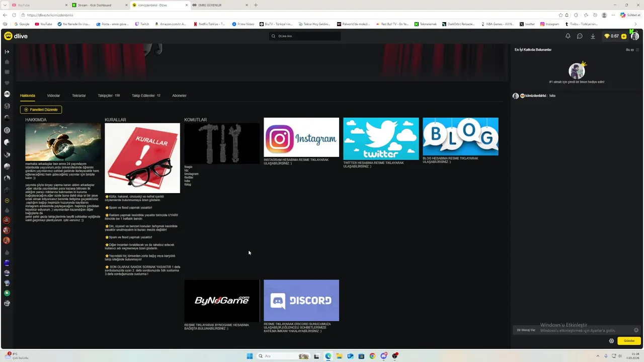Screen dimensions: 644x362
Task: Select the Hakkında tab
Action: (28, 96)
